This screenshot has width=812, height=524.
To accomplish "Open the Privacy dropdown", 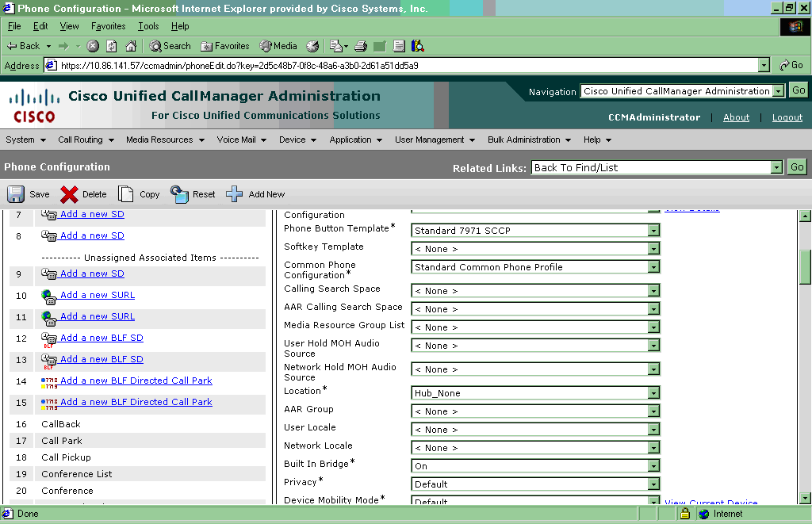I will pos(535,484).
